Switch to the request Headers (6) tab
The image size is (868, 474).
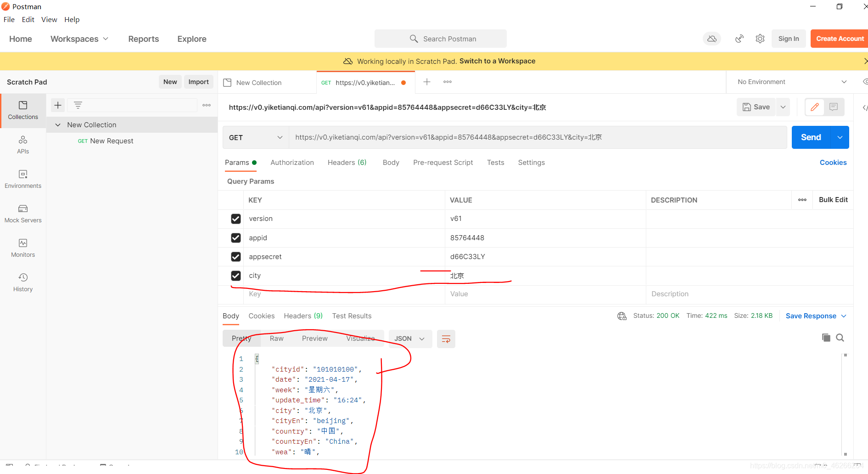click(347, 163)
